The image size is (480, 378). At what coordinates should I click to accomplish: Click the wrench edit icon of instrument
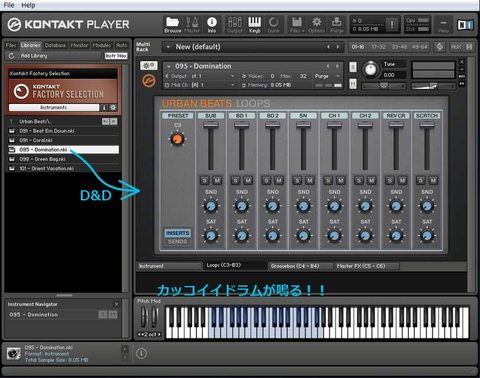149,66
